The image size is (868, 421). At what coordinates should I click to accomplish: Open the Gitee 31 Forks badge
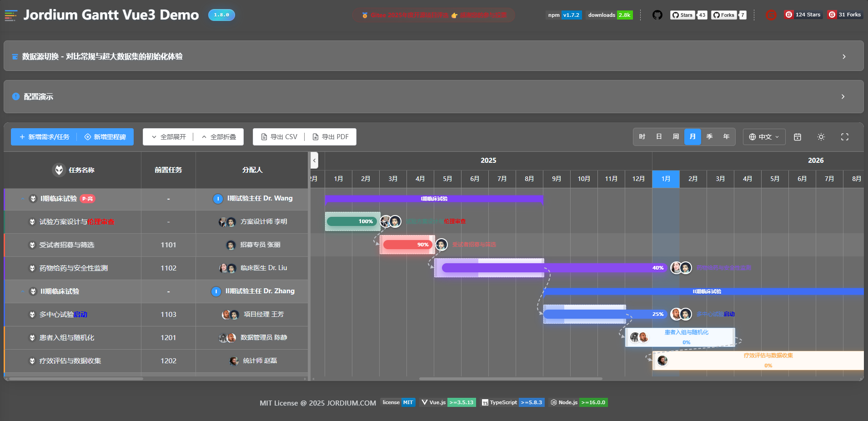[845, 15]
